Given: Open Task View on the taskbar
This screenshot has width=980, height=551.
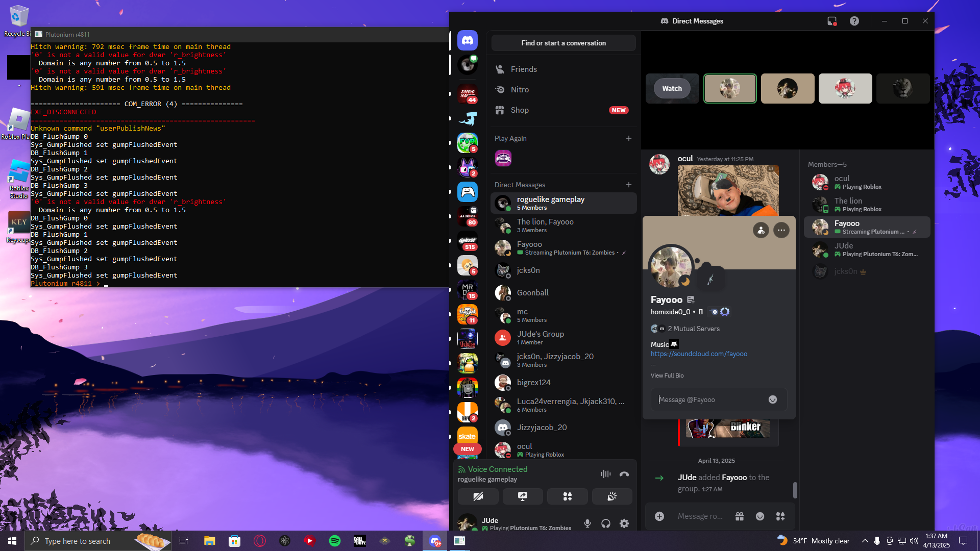Looking at the screenshot, I should 184,541.
